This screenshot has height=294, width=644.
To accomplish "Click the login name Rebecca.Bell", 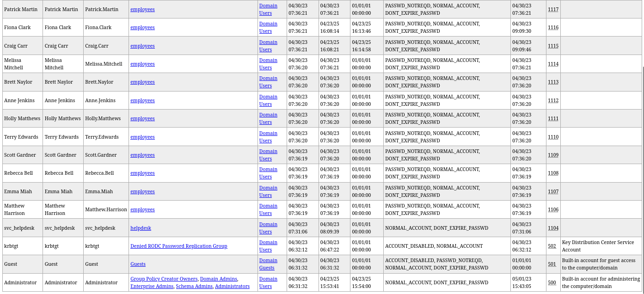I will 99,173.
